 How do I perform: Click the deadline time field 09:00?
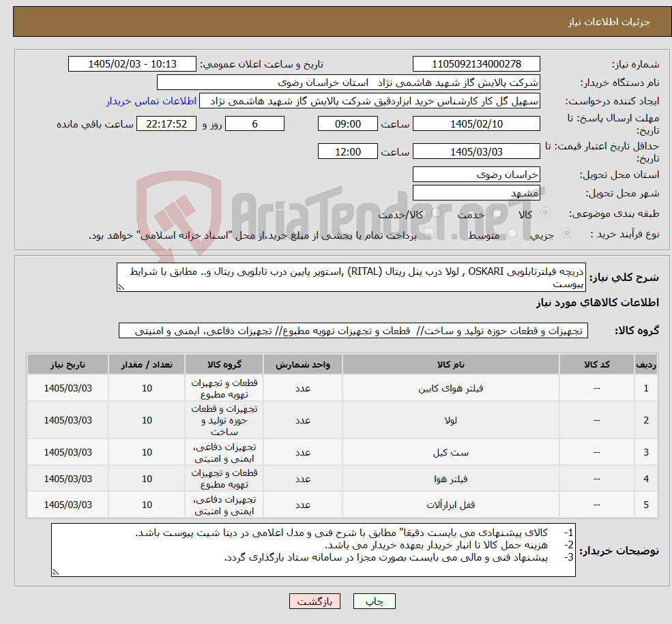[x=347, y=123]
